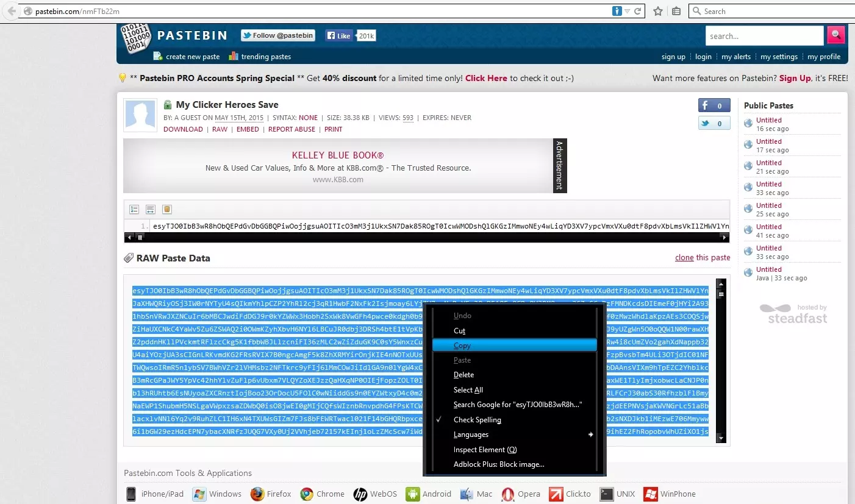This screenshot has width=855, height=504.
Task: Choose Copy from the context menu
Action: (514, 346)
